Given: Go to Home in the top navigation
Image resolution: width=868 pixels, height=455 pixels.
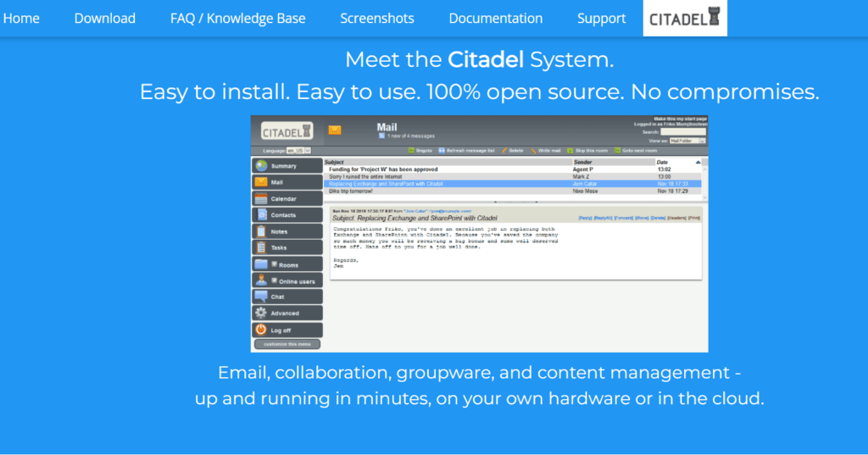Looking at the screenshot, I should 21,19.
